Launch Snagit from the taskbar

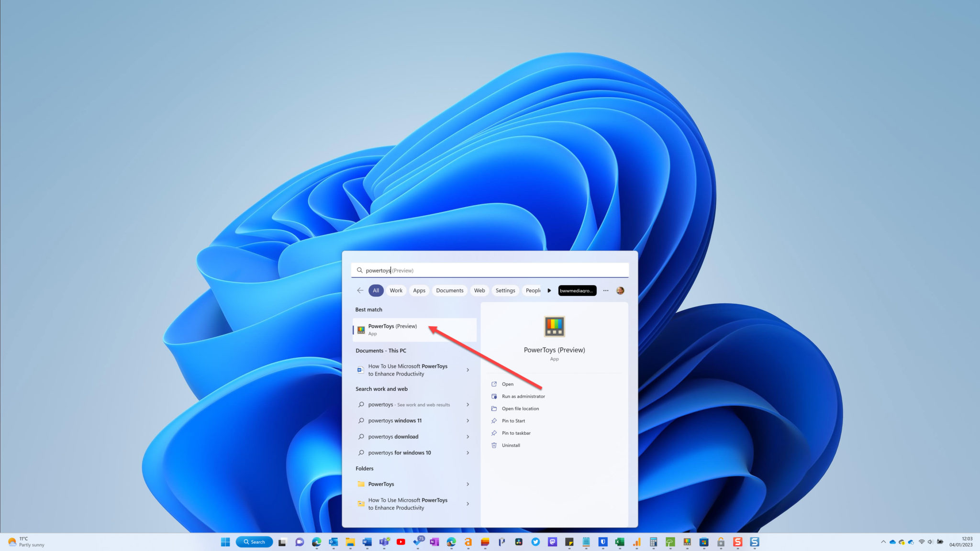click(x=737, y=542)
